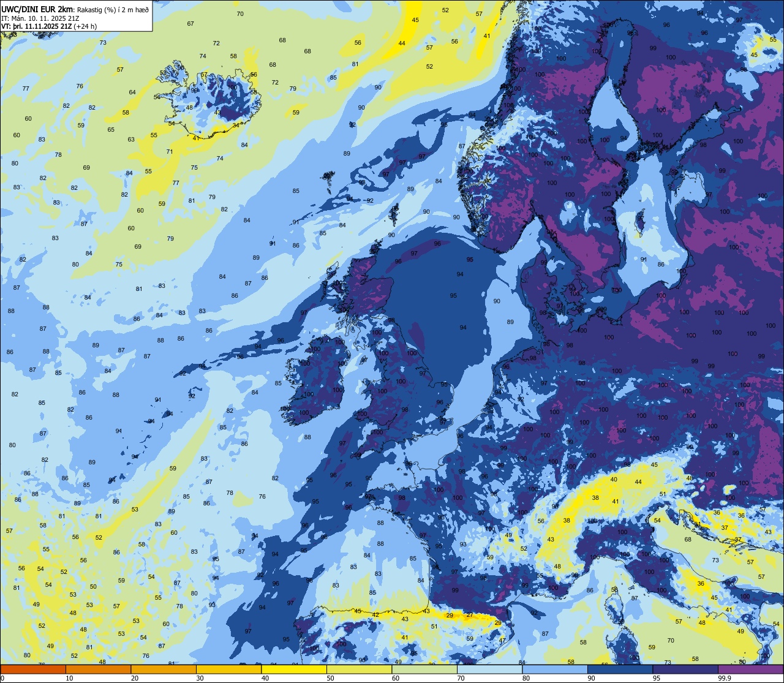Click the 90–95% dark blue legend swatch
The image size is (784, 683).
(x=620, y=669)
